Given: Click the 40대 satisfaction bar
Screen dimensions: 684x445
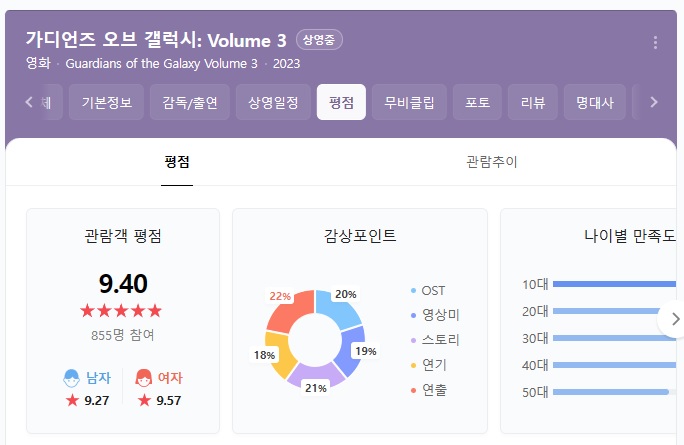Looking at the screenshot, I should [614, 365].
